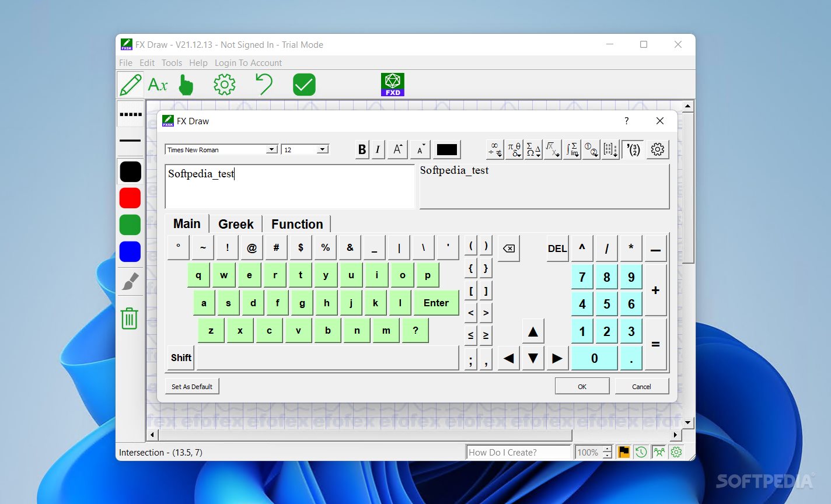
Task: Open the dialog settings gear icon
Action: point(658,150)
